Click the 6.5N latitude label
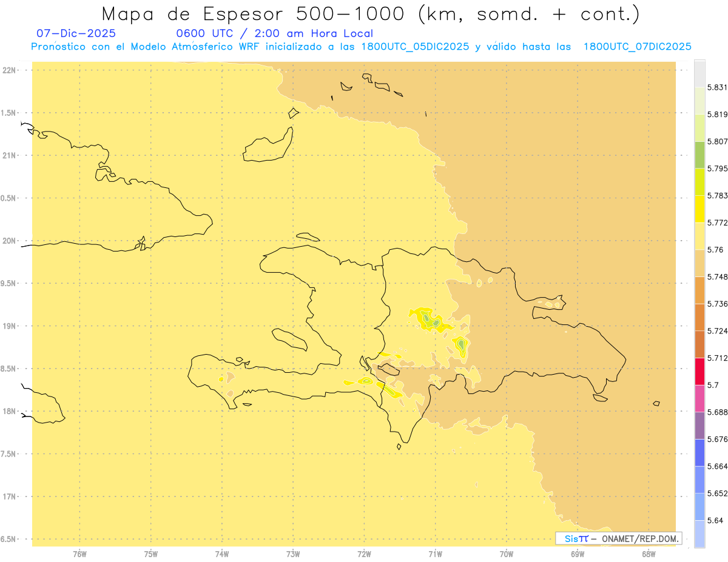This screenshot has width=728, height=562. tap(9, 540)
